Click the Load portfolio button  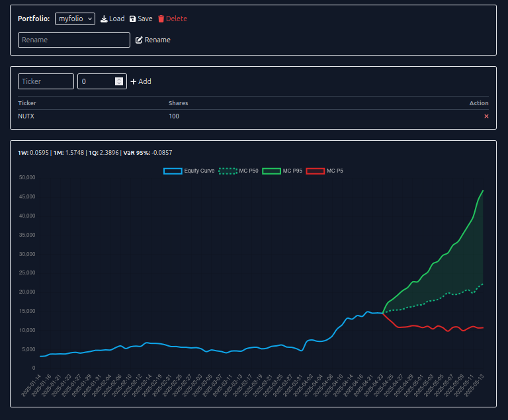(x=112, y=19)
